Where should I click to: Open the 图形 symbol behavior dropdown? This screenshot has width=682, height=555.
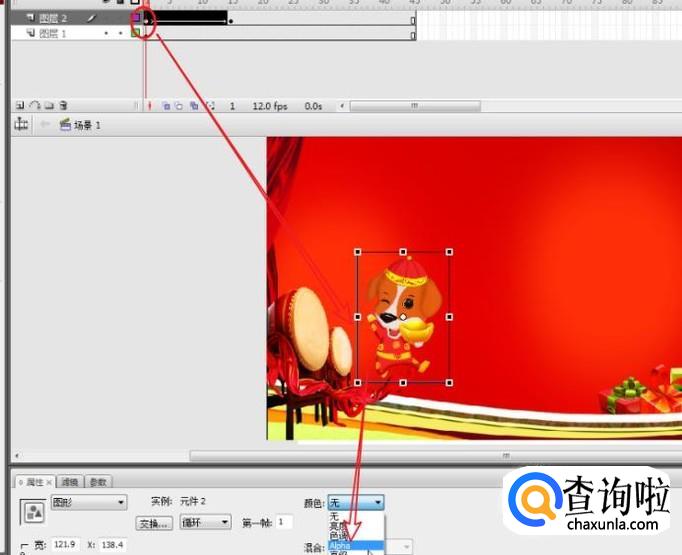point(89,502)
